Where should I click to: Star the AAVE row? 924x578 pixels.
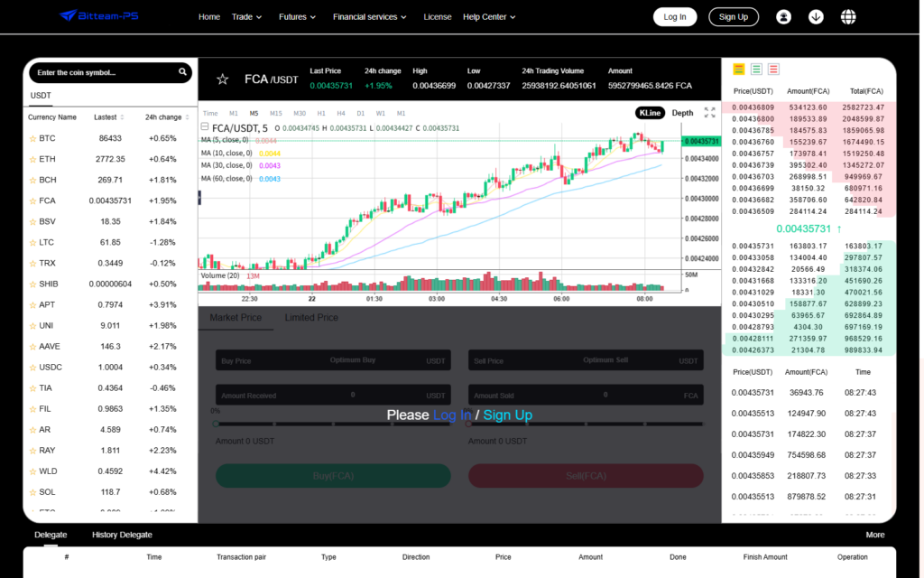click(32, 347)
